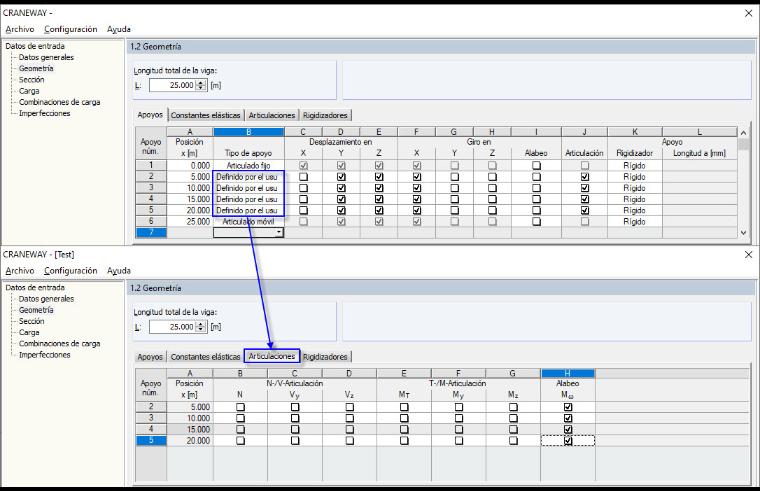760x491 pixels.
Task: Select Datos generales in top window tree
Action: [x=47, y=57]
